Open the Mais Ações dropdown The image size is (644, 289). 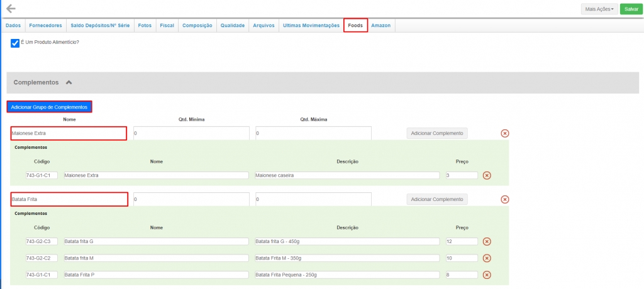tap(599, 9)
